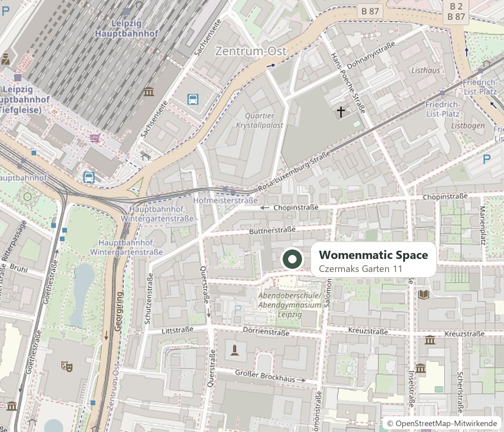Click the person icon beside the station
The width and height of the screenshot is (504, 432).
pos(6,59)
